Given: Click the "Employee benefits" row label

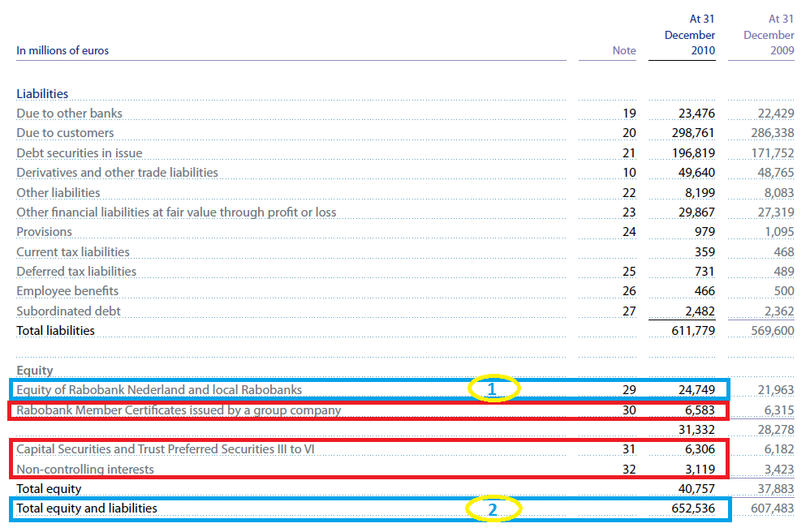Looking at the screenshot, I should pyautogui.click(x=67, y=291).
